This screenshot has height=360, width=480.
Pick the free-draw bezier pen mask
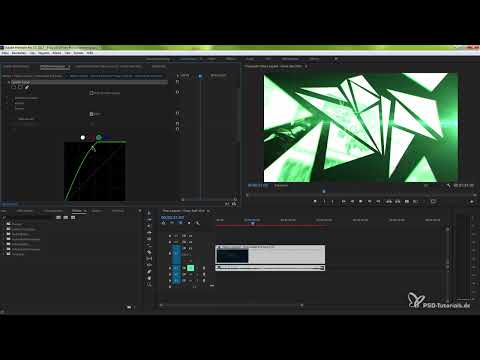(x=27, y=87)
